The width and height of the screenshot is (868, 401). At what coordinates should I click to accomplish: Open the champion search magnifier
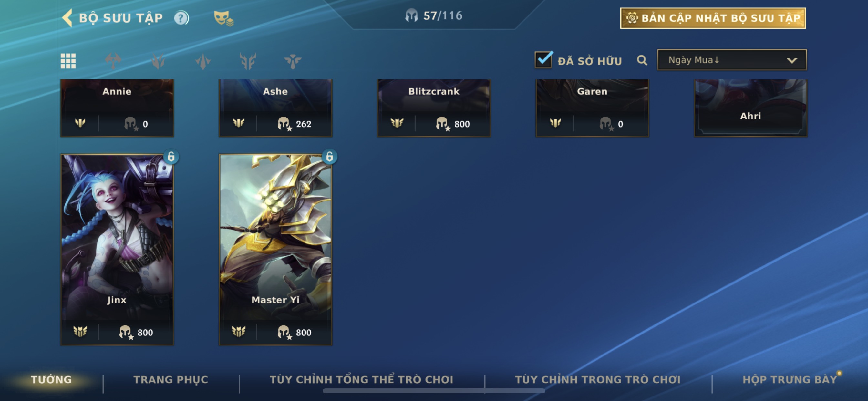pyautogui.click(x=642, y=60)
